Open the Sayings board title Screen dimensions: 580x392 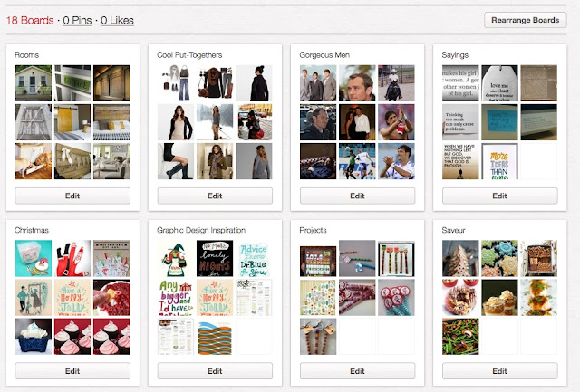point(455,55)
